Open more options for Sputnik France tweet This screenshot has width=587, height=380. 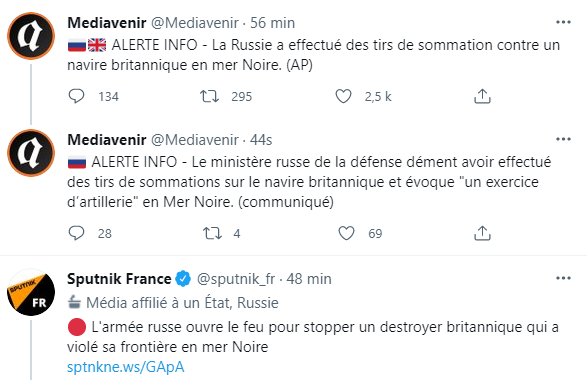click(x=563, y=278)
